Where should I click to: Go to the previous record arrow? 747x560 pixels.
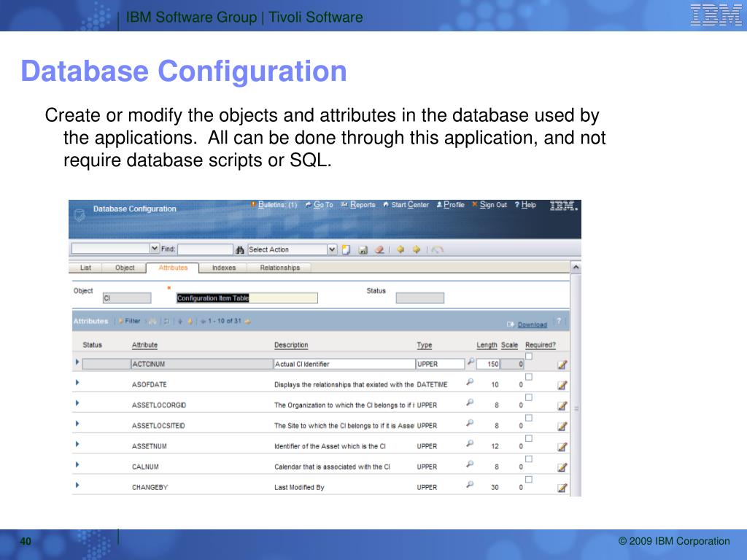[400, 249]
